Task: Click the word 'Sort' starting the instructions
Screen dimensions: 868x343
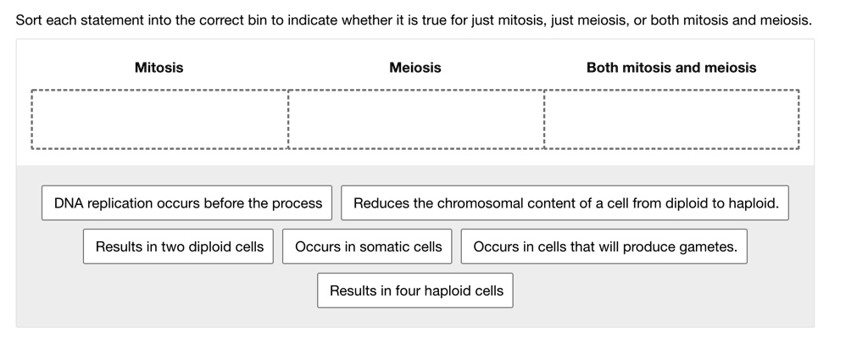Action: pyautogui.click(x=31, y=19)
